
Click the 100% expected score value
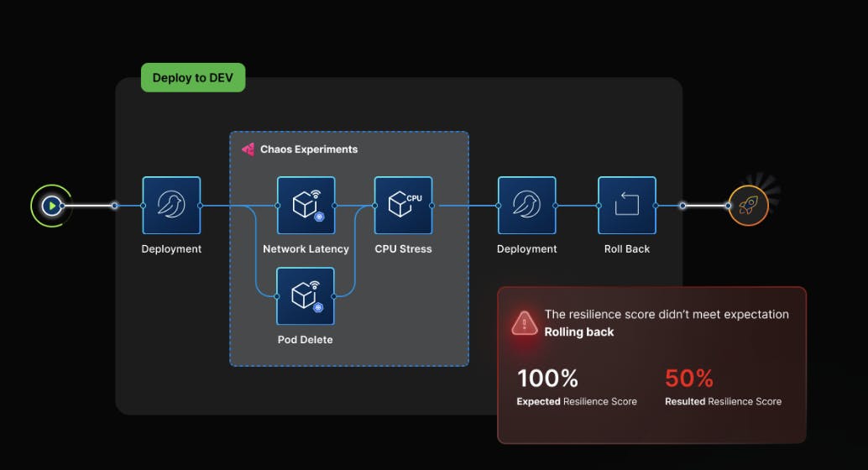tap(547, 379)
